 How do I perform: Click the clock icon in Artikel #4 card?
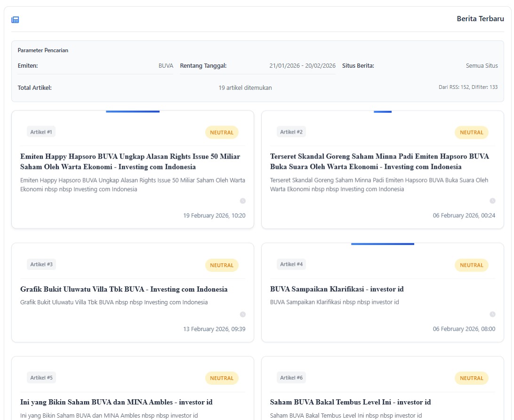click(492, 314)
